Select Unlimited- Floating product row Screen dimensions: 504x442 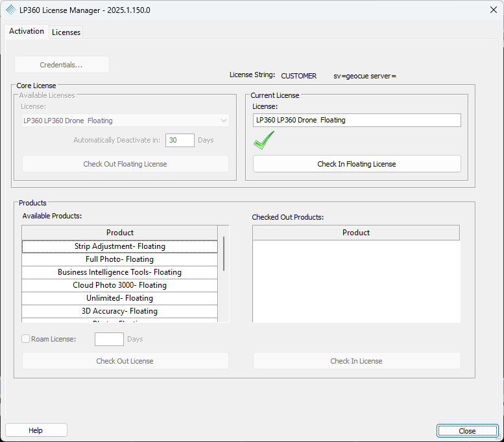[x=120, y=298]
